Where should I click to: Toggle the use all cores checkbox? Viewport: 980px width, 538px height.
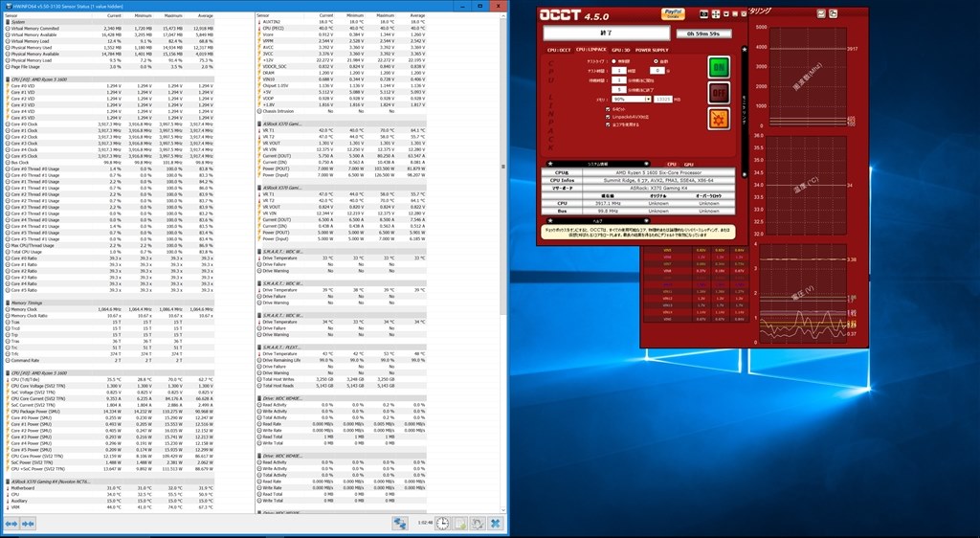click(608, 124)
